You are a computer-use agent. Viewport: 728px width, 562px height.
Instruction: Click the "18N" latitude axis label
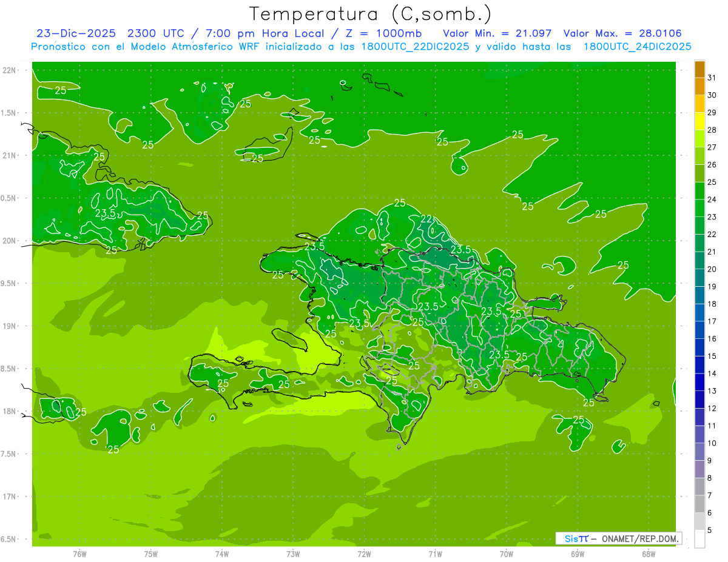(x=9, y=412)
